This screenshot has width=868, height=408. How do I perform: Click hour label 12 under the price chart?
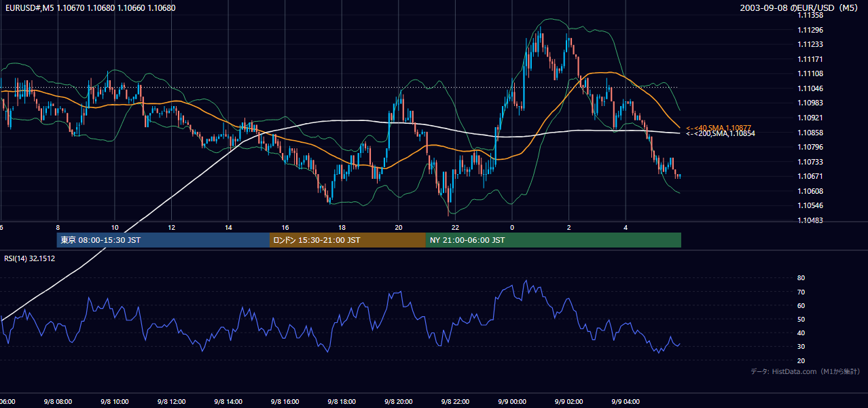coord(172,227)
